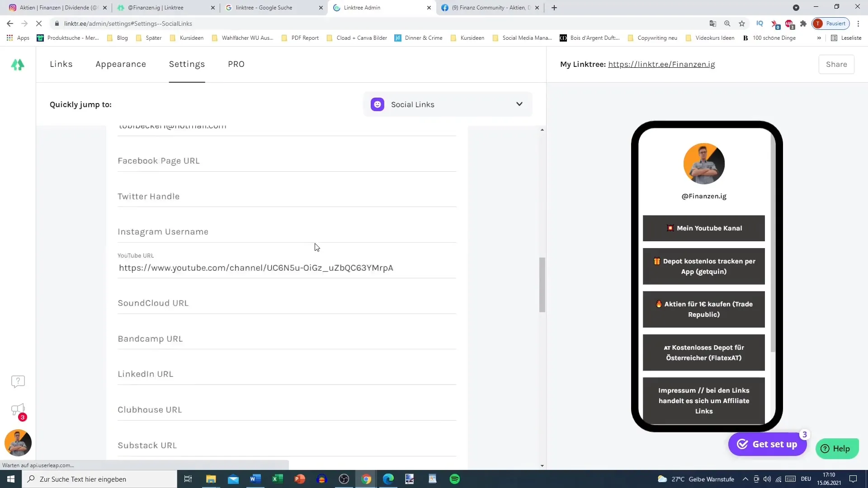Open the announcements megaphone icon
The height and width of the screenshot is (488, 868).
tap(18, 410)
